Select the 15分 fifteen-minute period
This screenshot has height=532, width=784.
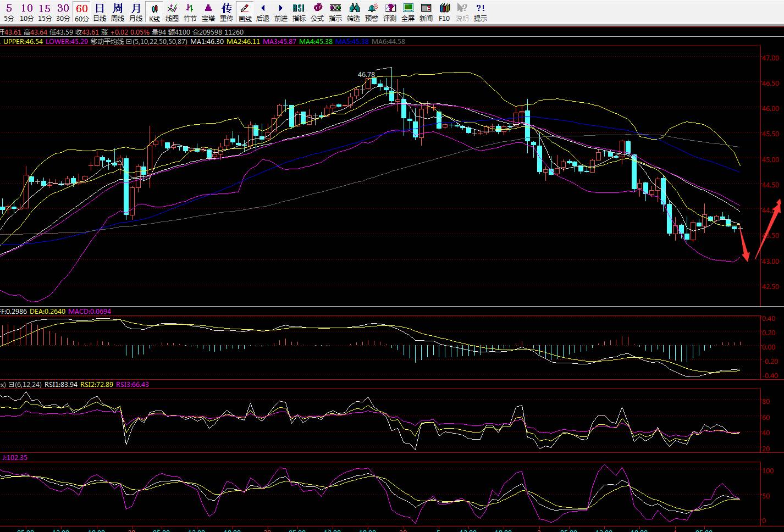(45, 12)
